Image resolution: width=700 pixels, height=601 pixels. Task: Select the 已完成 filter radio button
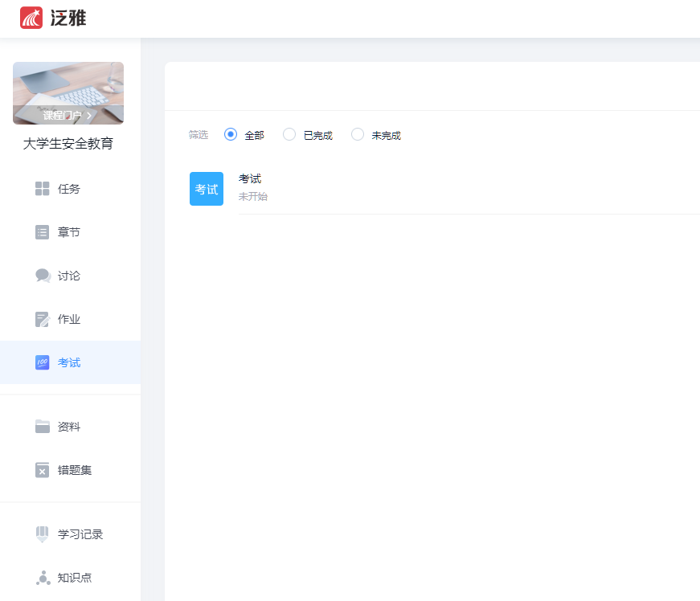tap(289, 135)
